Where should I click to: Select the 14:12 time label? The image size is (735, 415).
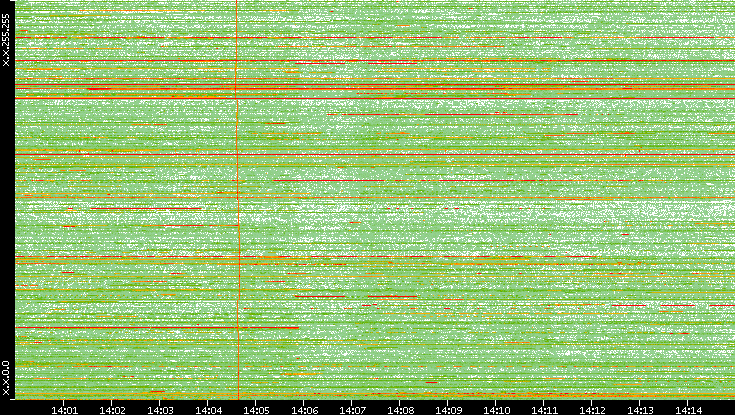pos(592,410)
